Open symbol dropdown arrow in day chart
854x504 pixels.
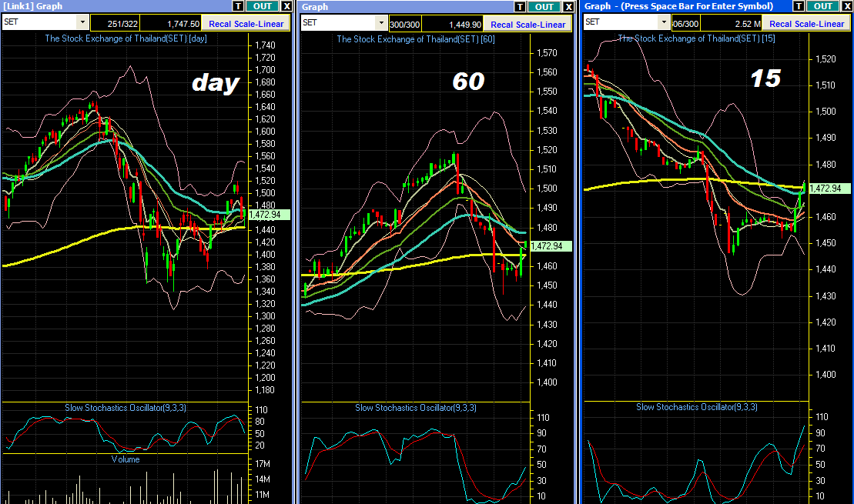click(82, 22)
